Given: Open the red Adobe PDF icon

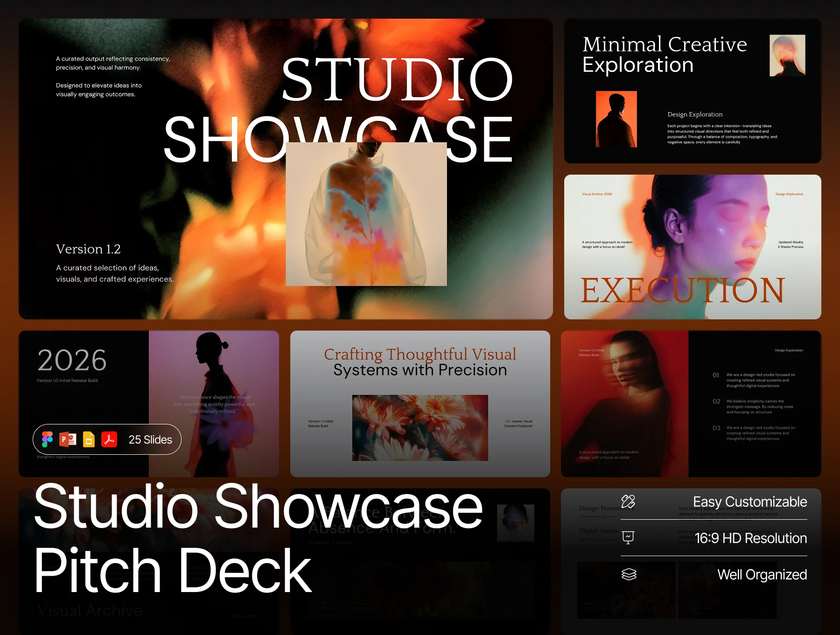Looking at the screenshot, I should (x=109, y=439).
